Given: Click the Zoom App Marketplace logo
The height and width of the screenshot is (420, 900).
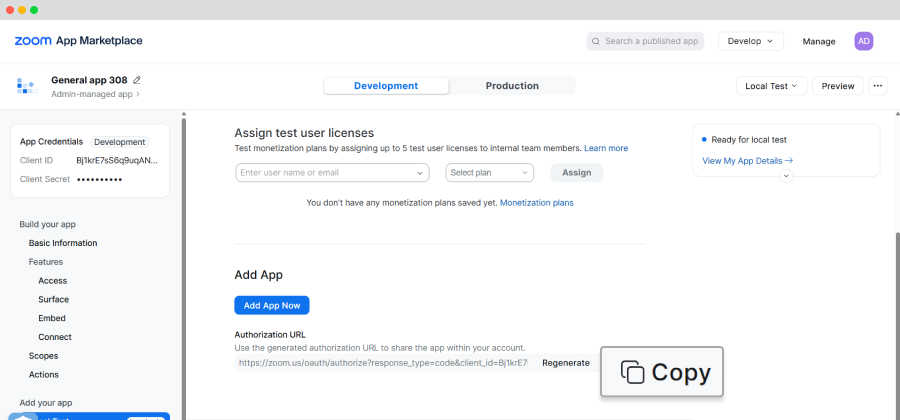Looking at the screenshot, I should tap(79, 41).
